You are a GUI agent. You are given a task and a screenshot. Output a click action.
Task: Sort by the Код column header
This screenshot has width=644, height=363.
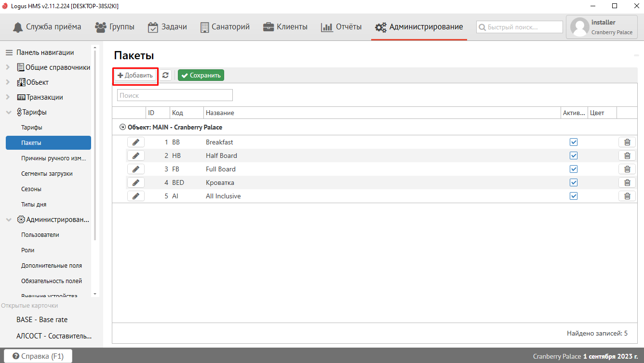(187, 113)
